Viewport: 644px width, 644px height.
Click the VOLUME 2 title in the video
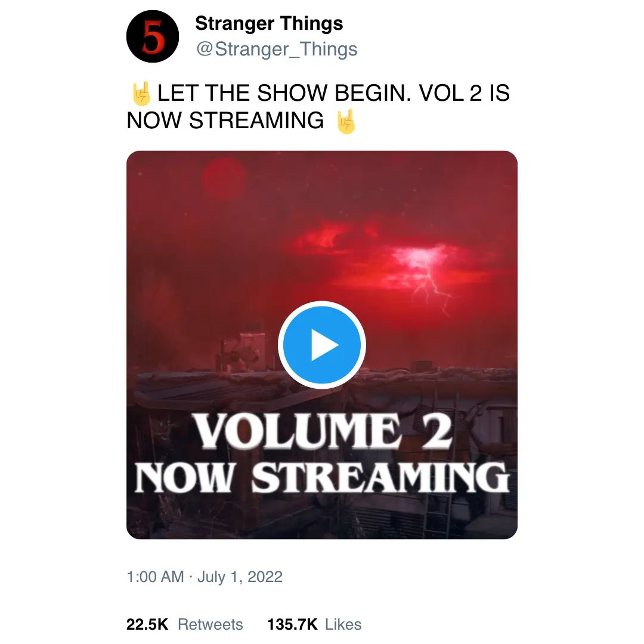tap(323, 431)
